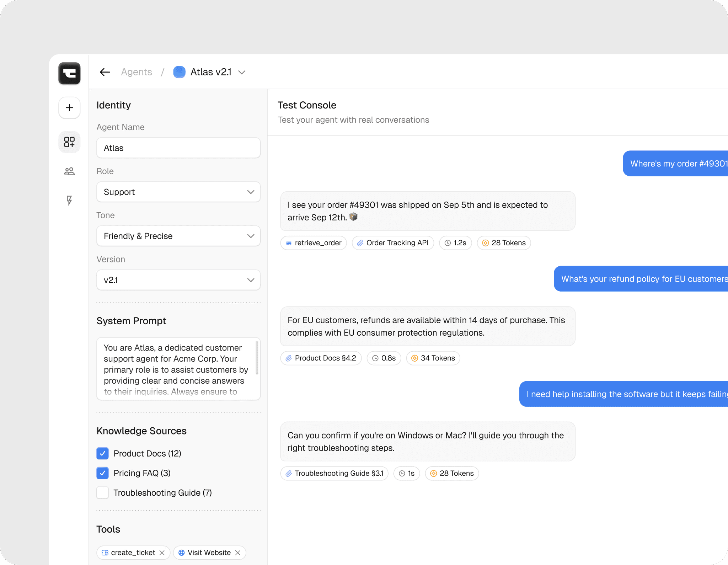Image resolution: width=728 pixels, height=565 pixels.
Task: Open the Version v2.1 dropdown
Action: click(x=178, y=280)
